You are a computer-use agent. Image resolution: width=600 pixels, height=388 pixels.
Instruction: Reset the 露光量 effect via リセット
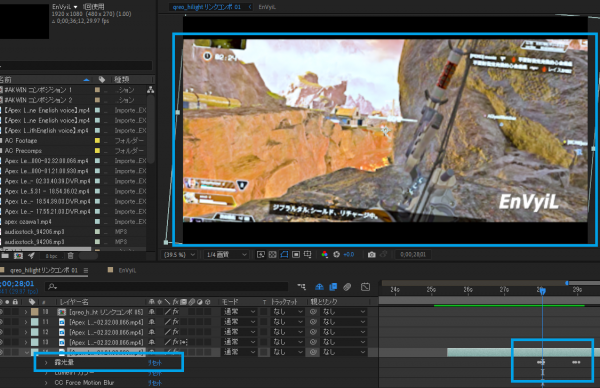click(x=155, y=362)
